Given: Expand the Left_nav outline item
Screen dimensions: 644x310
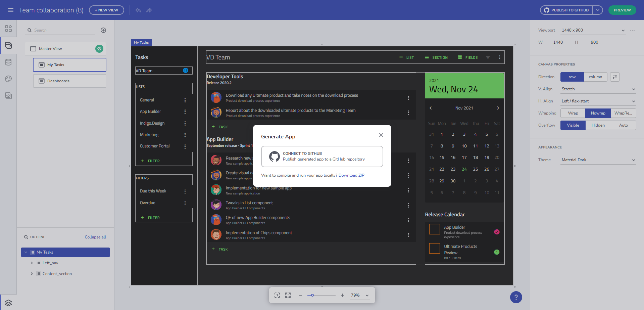Looking at the screenshot, I should coord(32,263).
